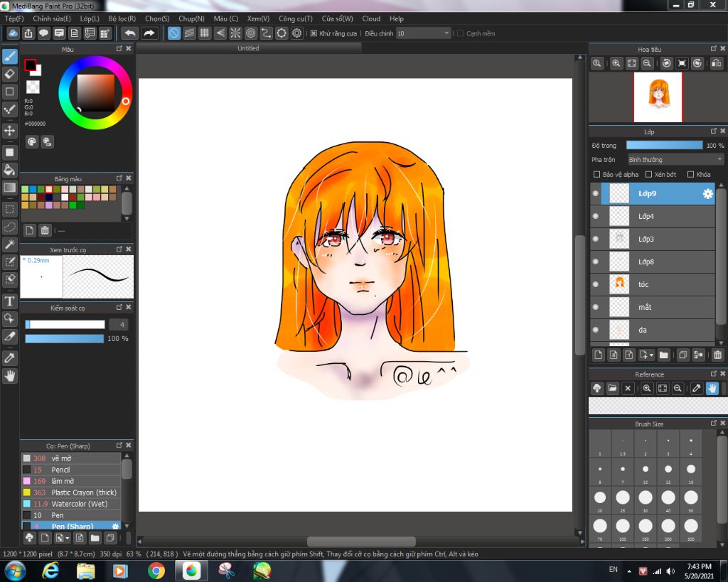Click the cloud save toolbar icon
Screen dimensions: 728x582
tap(13, 33)
